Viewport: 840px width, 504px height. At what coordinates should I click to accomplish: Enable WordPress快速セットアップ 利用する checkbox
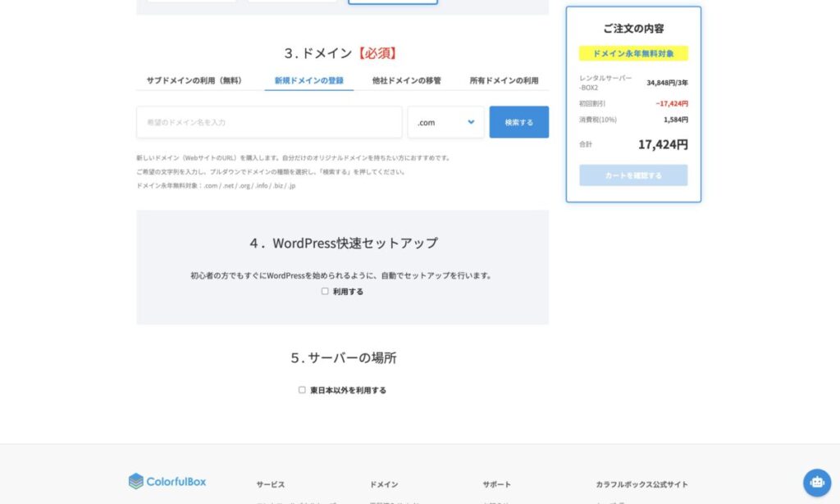tap(325, 291)
